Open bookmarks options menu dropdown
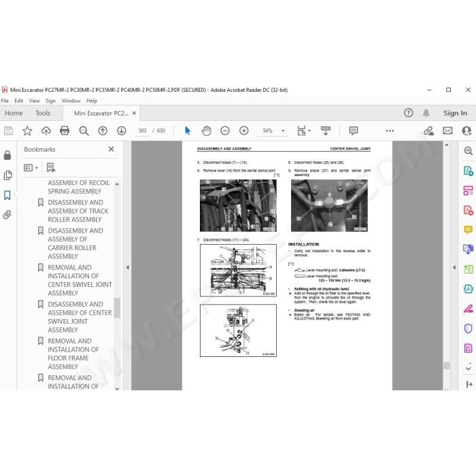The width and height of the screenshot is (476, 476). click(x=31, y=167)
